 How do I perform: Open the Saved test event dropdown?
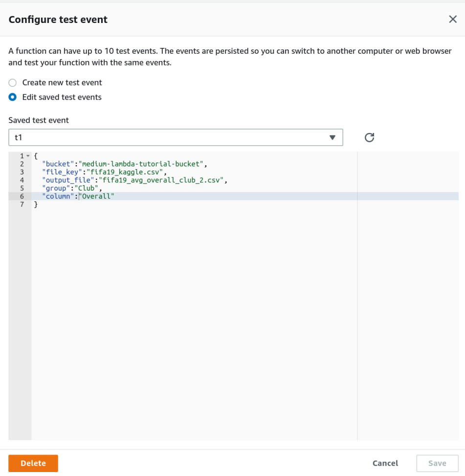click(x=176, y=137)
